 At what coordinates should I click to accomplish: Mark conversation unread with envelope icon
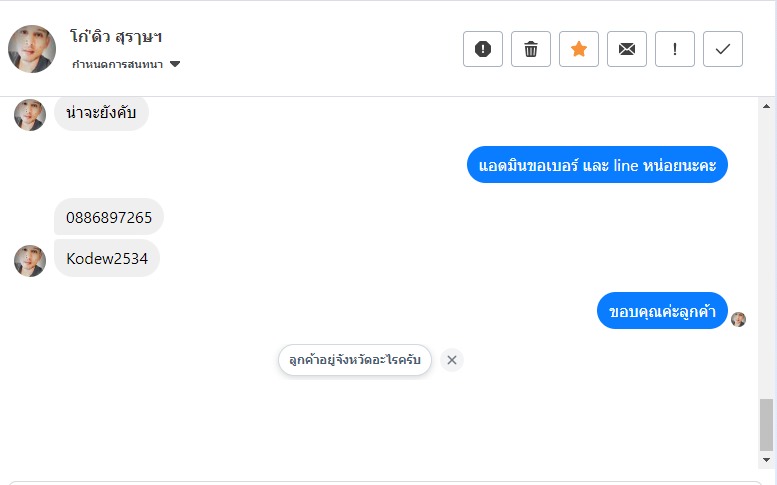627,49
